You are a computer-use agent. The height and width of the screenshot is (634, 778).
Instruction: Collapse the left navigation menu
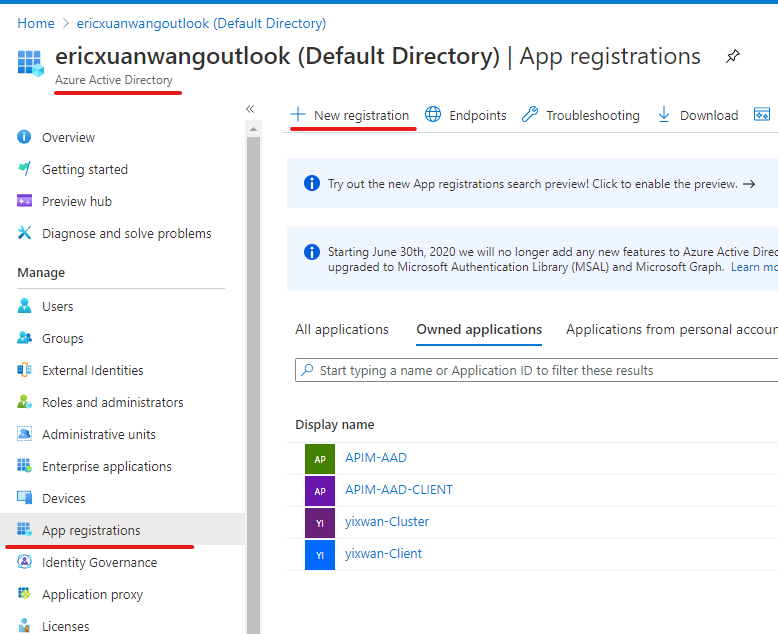250,109
